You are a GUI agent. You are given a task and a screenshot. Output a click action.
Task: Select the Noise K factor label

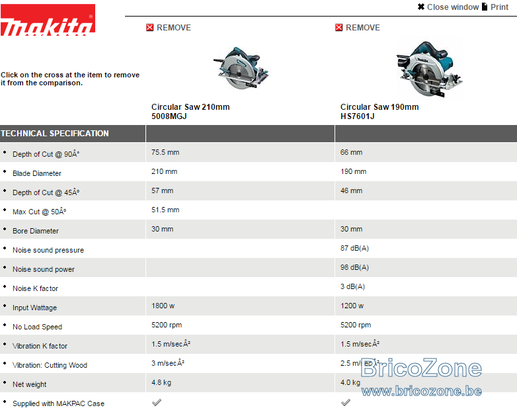(35, 288)
